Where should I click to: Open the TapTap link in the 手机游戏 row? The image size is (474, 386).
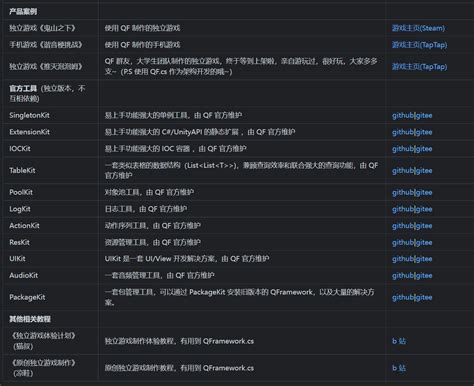[x=420, y=45]
